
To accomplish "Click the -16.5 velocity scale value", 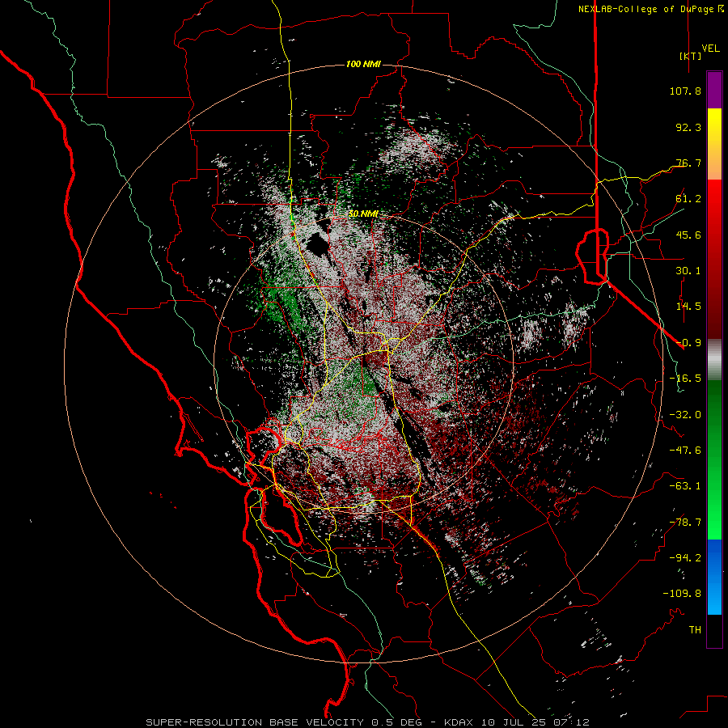I will tap(685, 379).
